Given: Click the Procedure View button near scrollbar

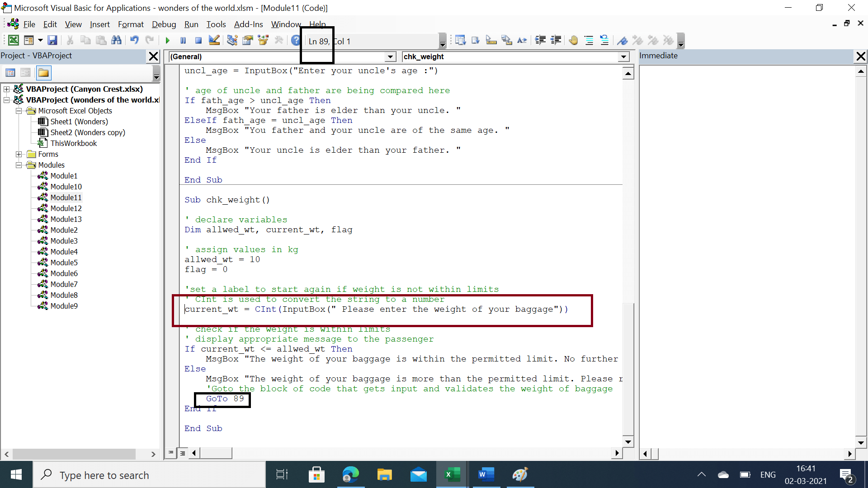Looking at the screenshot, I should [170, 453].
